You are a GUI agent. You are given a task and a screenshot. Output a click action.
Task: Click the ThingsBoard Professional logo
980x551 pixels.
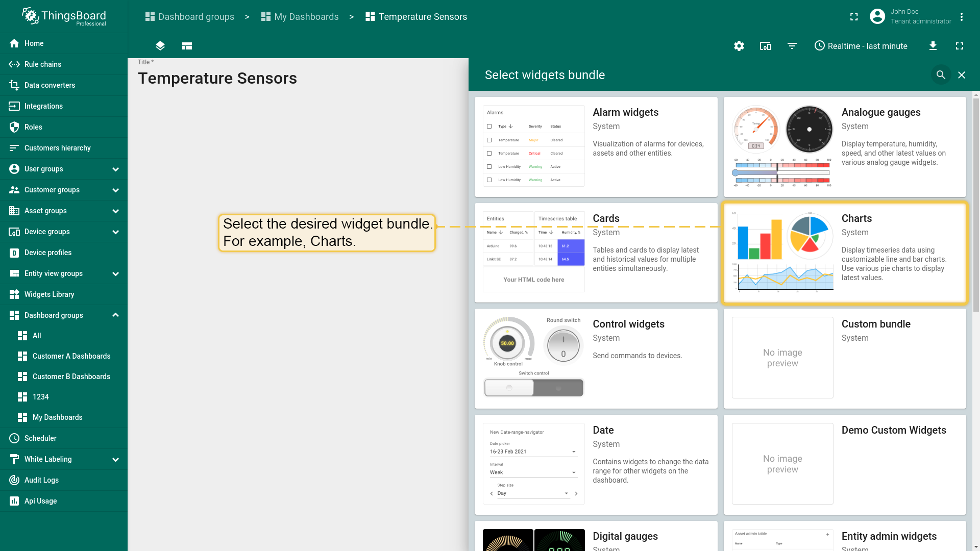(64, 17)
